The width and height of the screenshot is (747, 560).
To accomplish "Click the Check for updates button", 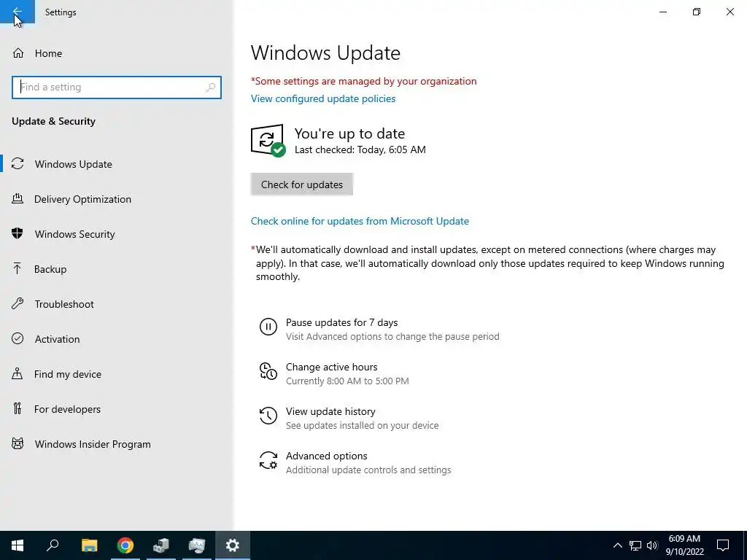I will point(301,184).
